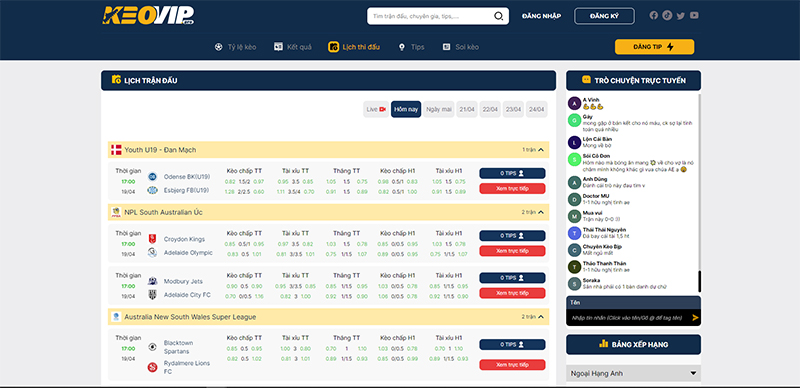Screen dimensions: 800x388
Task: Click the bar chart icon in Bảng xếp hạng
Action: point(603,344)
